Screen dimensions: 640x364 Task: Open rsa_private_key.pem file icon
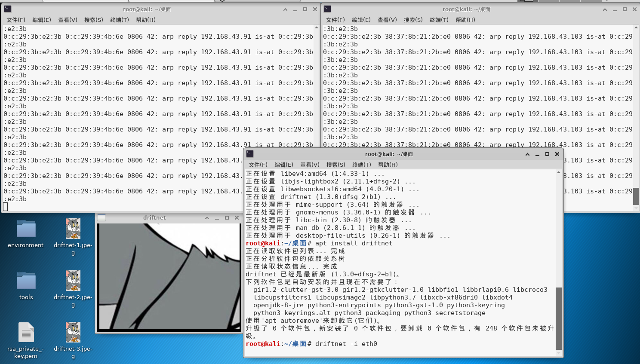[x=26, y=332]
